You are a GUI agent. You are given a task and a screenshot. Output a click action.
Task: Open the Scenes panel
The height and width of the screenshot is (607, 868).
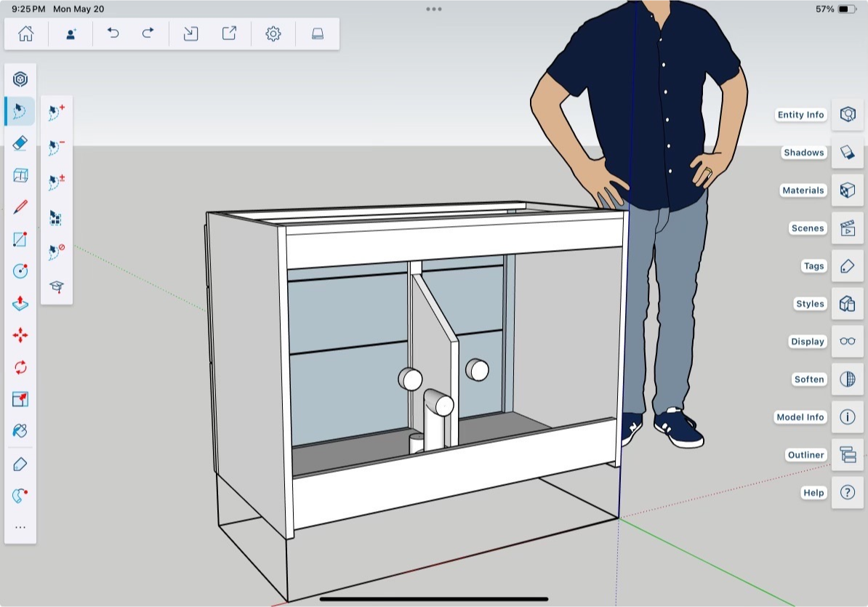click(847, 228)
